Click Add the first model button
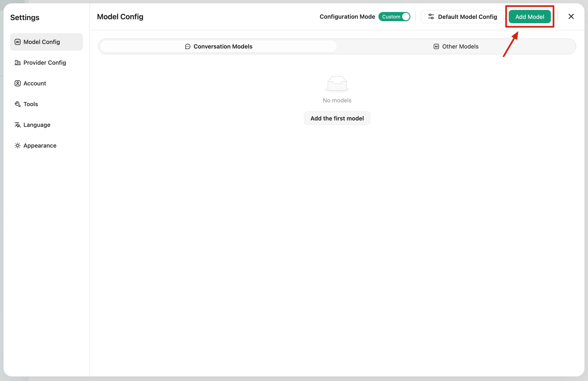This screenshot has height=381, width=588. coord(337,118)
